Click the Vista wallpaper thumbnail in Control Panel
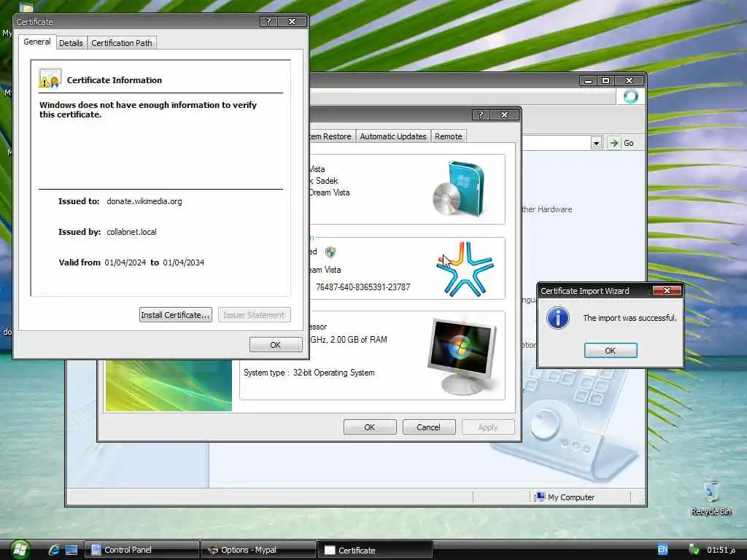747x560 pixels. [x=169, y=385]
